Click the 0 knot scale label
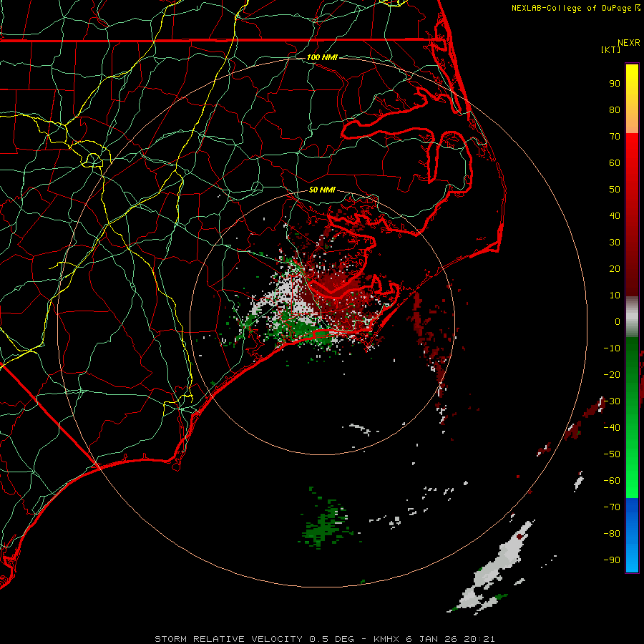644x644 pixels. click(618, 321)
